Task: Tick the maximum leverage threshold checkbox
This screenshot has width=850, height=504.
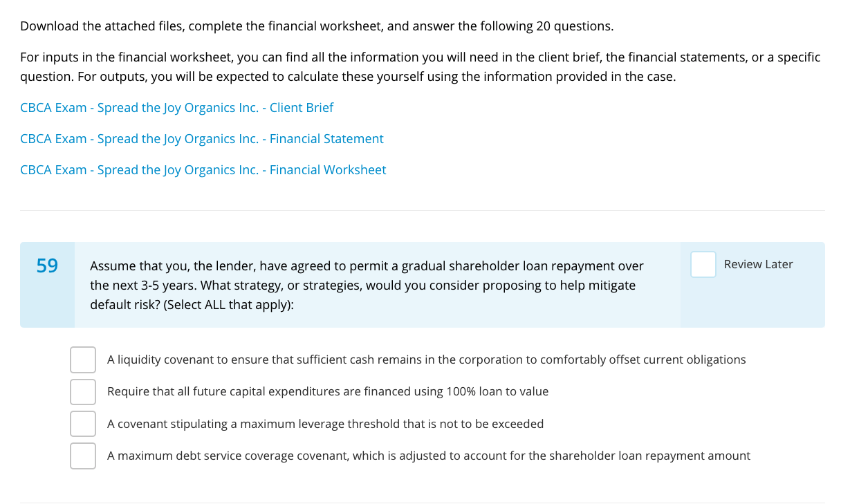Action: (x=83, y=424)
